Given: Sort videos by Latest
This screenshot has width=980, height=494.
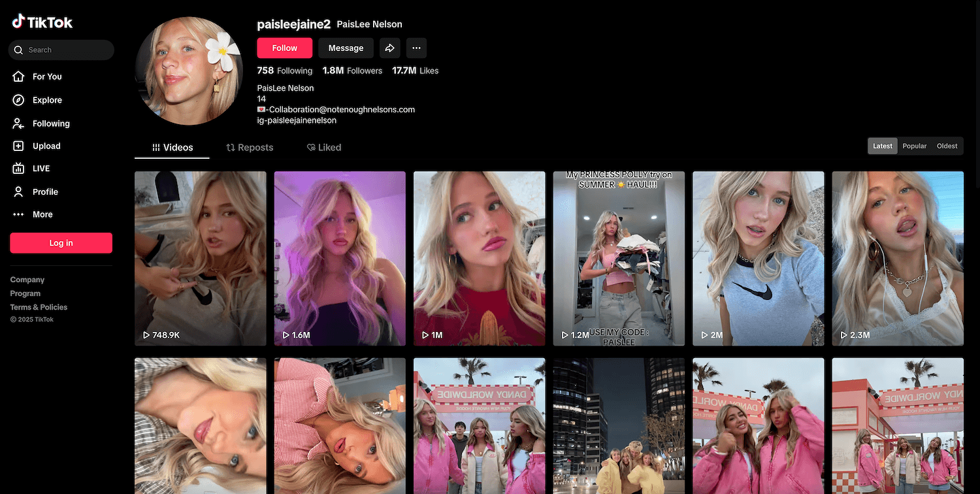Looking at the screenshot, I should click(883, 146).
